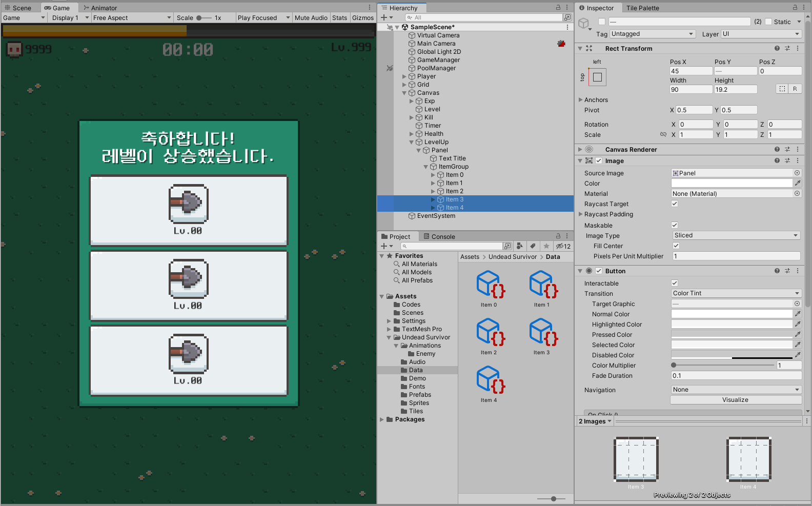Image resolution: width=812 pixels, height=506 pixels.
Task: Click the Search by Label tag icon
Action: pyautogui.click(x=533, y=246)
